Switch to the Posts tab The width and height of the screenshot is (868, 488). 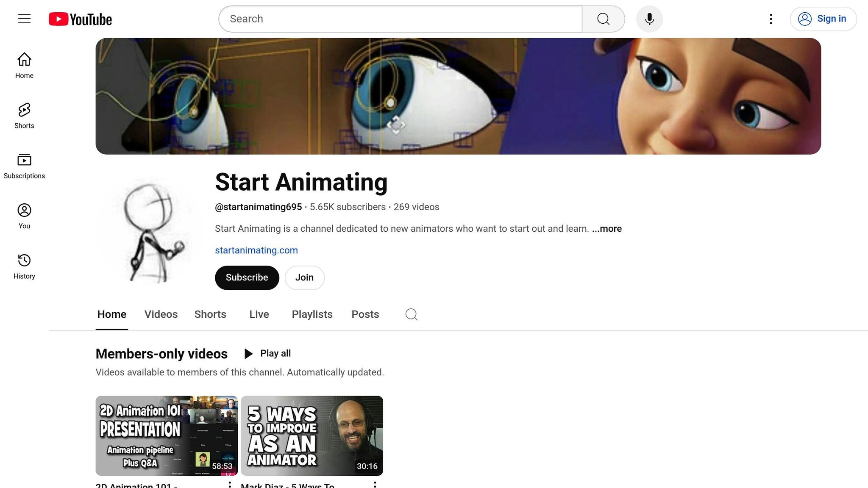[365, 314]
